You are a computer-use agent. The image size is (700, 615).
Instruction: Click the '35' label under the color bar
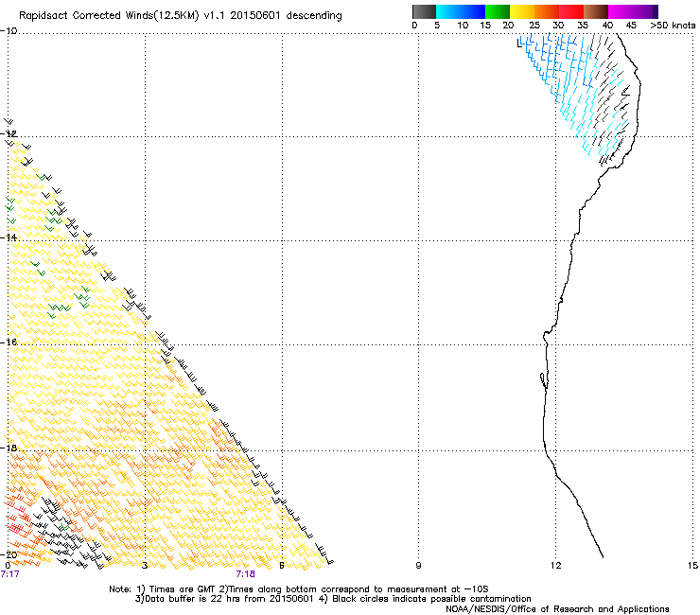point(583,26)
